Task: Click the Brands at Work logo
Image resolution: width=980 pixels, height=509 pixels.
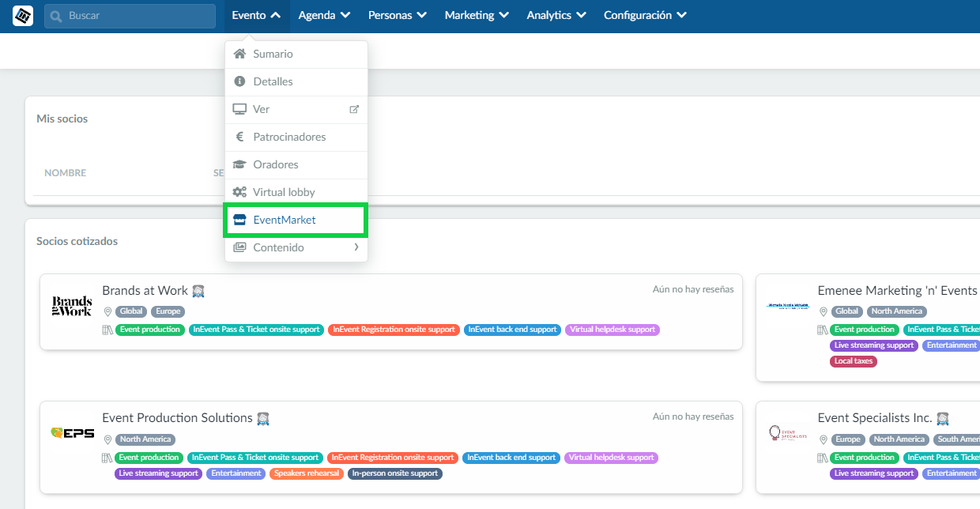Action: pos(71,306)
